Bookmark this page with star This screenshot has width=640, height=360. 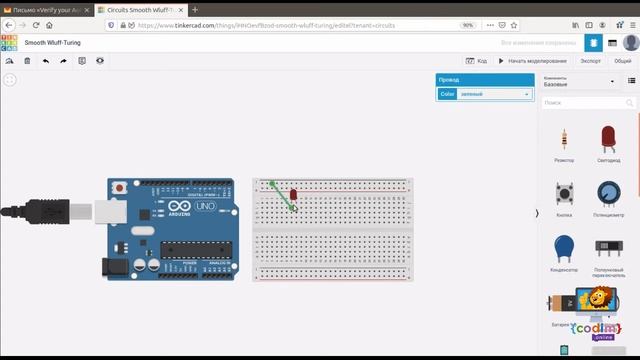coord(514,25)
